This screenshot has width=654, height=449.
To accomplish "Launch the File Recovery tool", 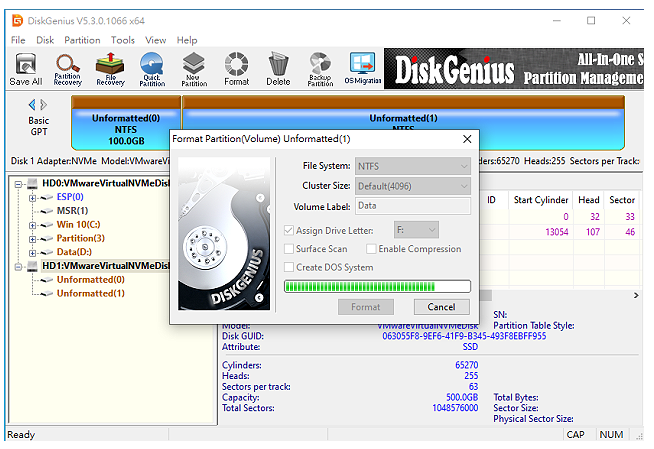I will tap(110, 69).
